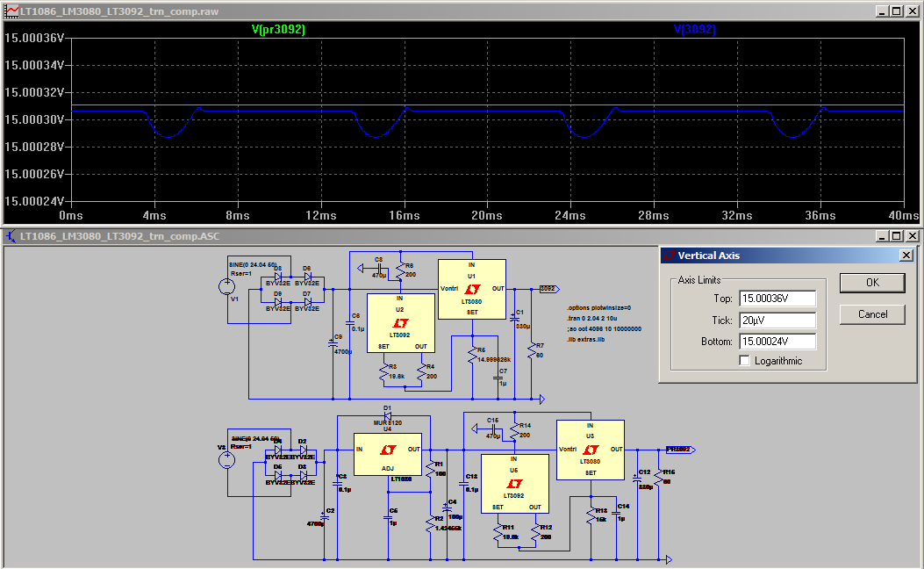The width and height of the screenshot is (924, 569).
Task: Select the V(pr3092) trace label
Action: (278, 29)
